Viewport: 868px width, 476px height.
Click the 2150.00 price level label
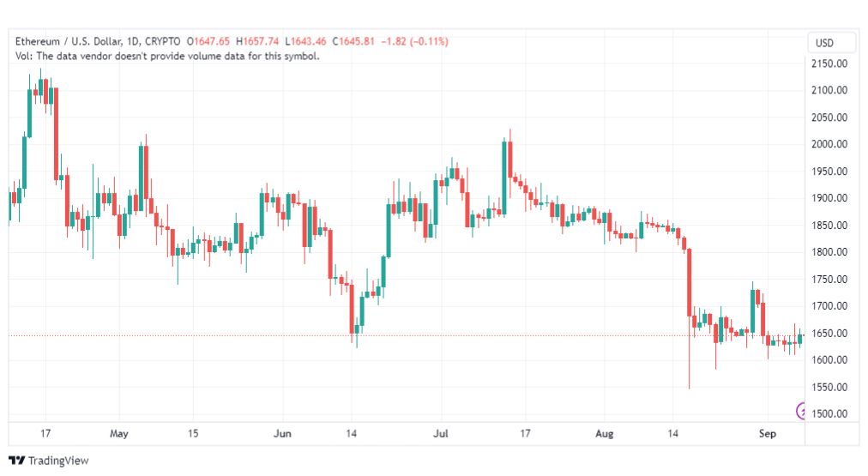point(829,63)
